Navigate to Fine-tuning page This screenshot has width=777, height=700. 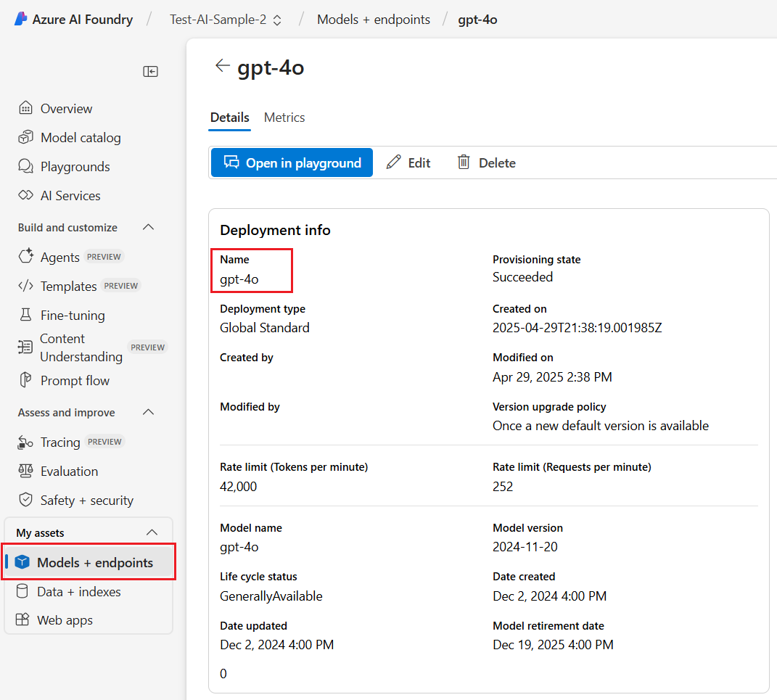tap(73, 315)
